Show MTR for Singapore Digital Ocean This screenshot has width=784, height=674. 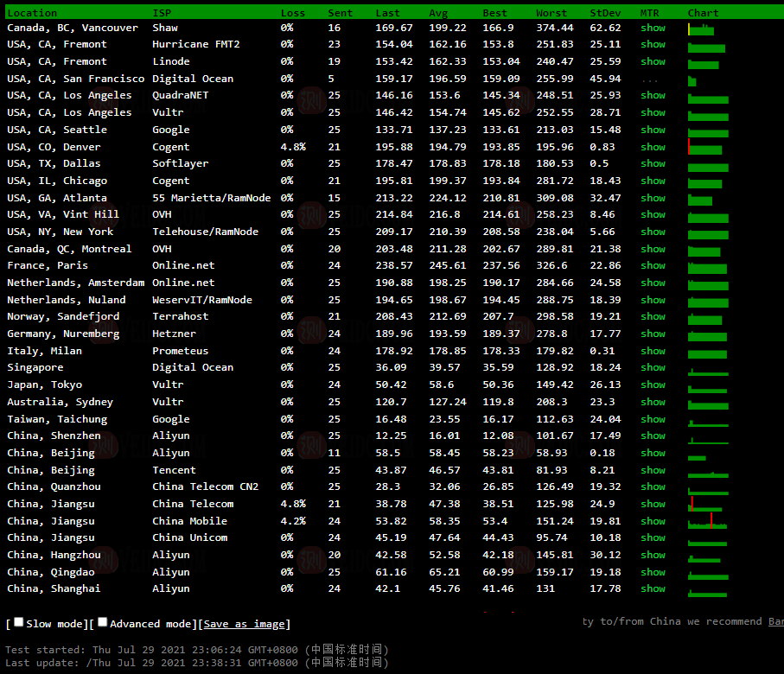coord(653,367)
